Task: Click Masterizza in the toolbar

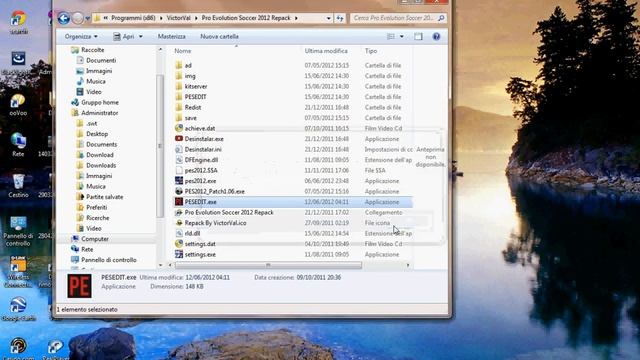Action: pos(171,36)
